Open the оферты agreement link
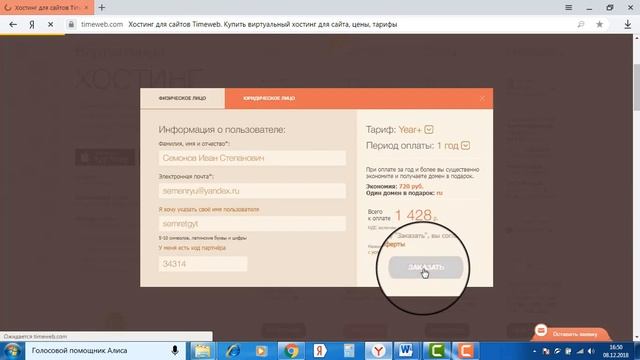This screenshot has height=360, width=640. point(395,244)
